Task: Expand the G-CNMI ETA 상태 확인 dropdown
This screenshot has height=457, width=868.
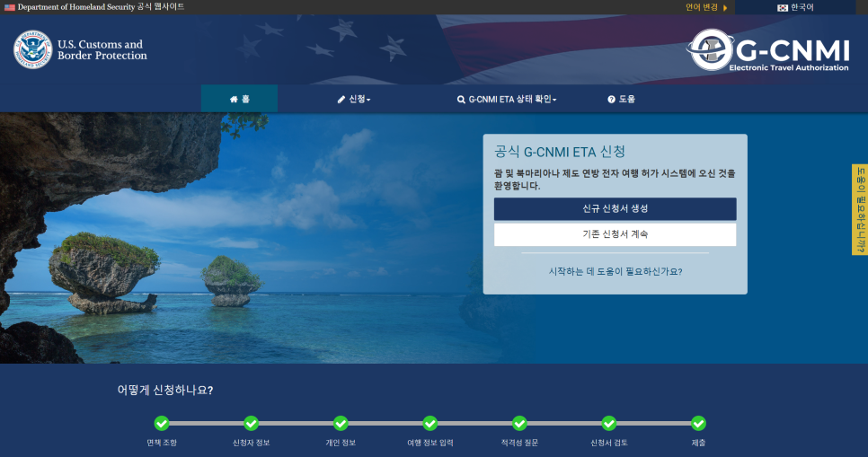Action: tap(506, 99)
